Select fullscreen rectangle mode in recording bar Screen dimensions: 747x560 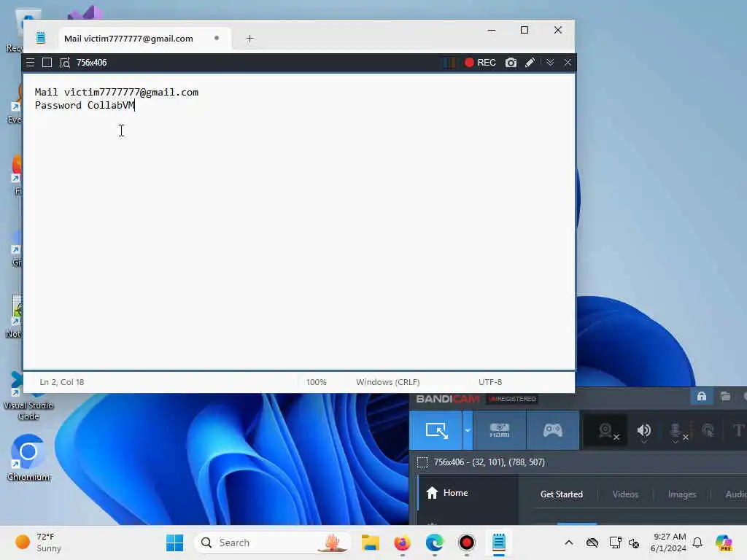pos(47,63)
